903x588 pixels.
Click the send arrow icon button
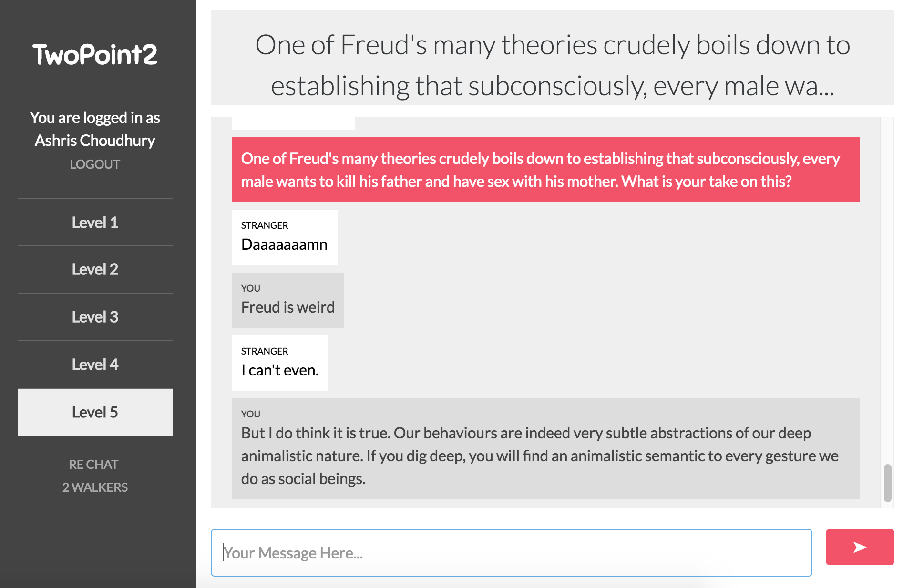[860, 547]
